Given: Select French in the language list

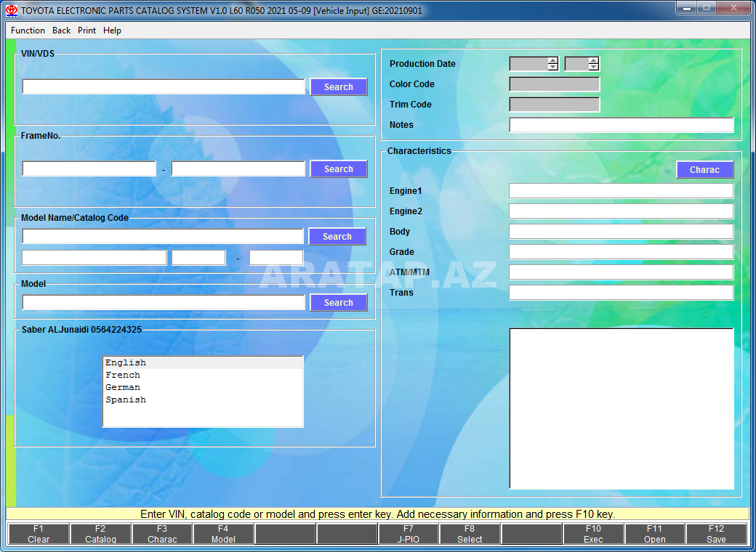Looking at the screenshot, I should (203, 375).
